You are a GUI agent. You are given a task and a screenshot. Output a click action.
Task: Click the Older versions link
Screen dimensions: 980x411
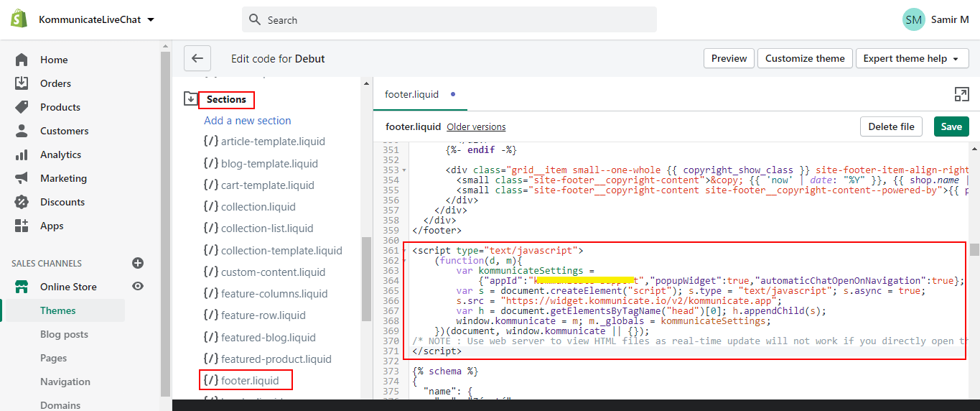476,126
